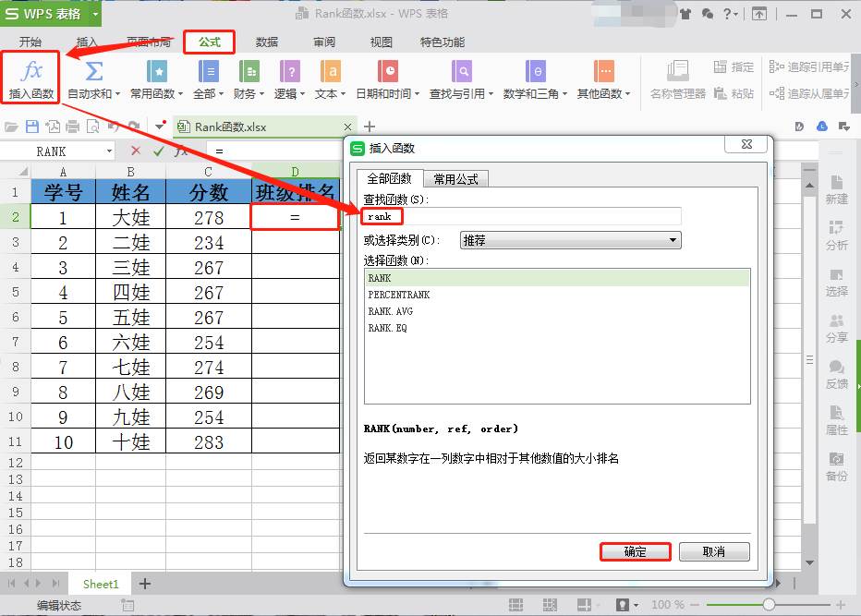Screen dimensions: 861x616
Task: Switch to the 视图 ribbon tab
Action: click(382, 42)
